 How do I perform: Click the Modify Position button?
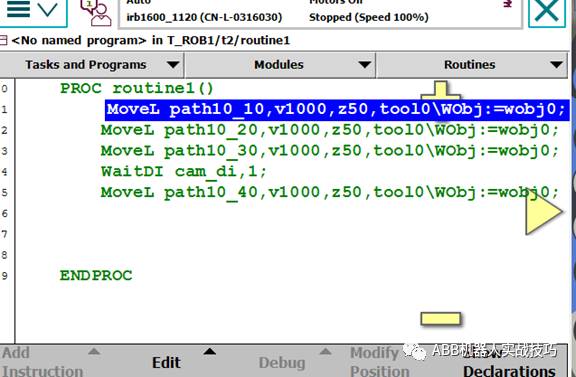click(380, 362)
